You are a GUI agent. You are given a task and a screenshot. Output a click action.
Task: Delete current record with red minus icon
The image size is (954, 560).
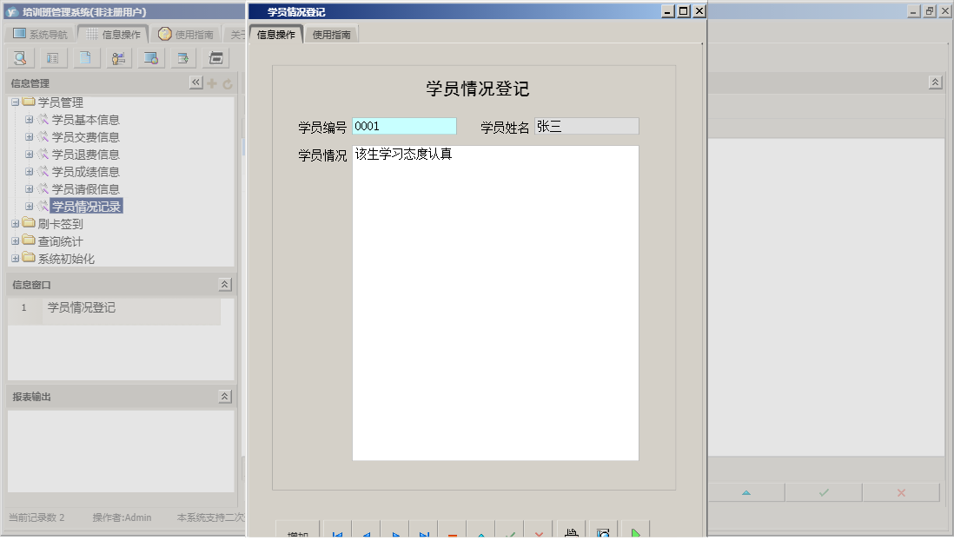(453, 534)
